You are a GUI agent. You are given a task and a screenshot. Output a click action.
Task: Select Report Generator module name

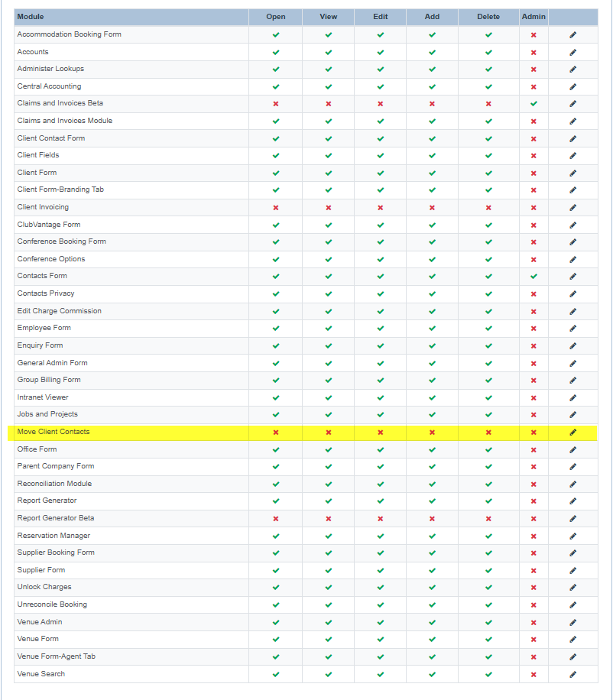47,501
